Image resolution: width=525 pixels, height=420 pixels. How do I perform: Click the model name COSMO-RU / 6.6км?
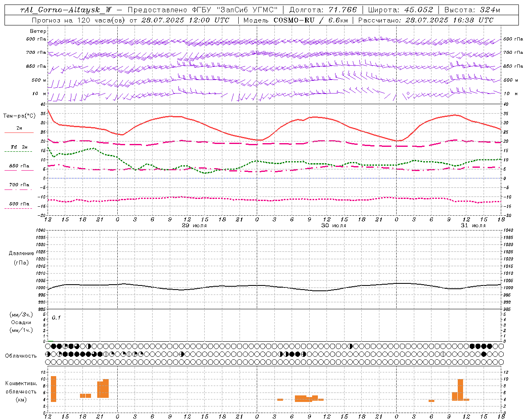[x=311, y=20]
